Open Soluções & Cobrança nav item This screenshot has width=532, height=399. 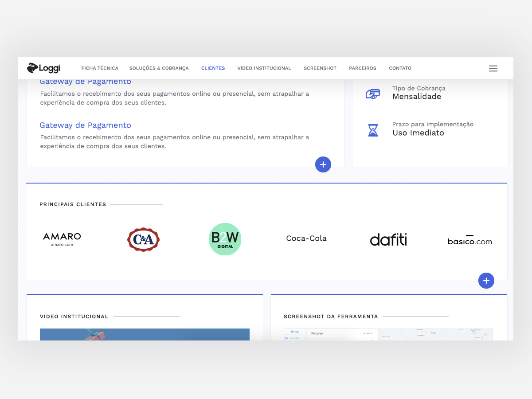click(159, 68)
